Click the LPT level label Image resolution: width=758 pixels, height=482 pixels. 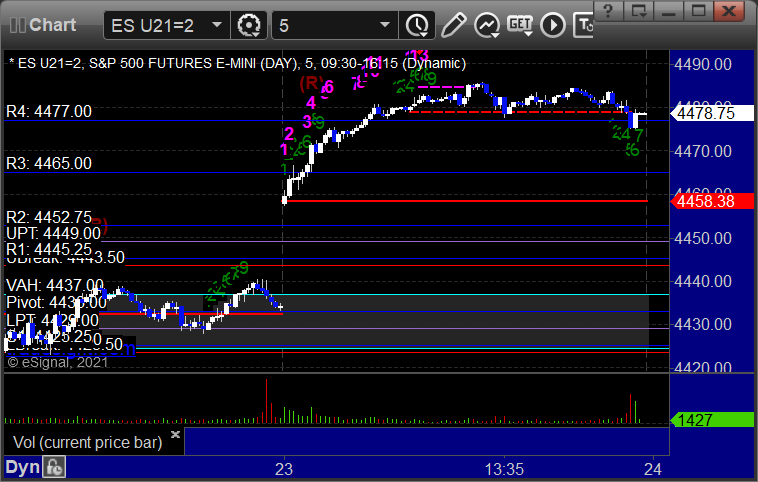click(x=52, y=321)
